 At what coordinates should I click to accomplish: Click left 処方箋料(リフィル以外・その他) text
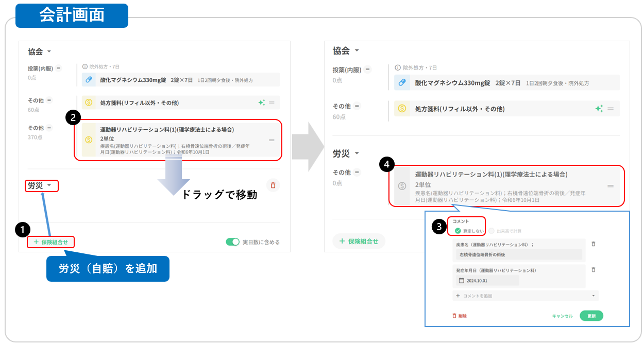point(140,103)
